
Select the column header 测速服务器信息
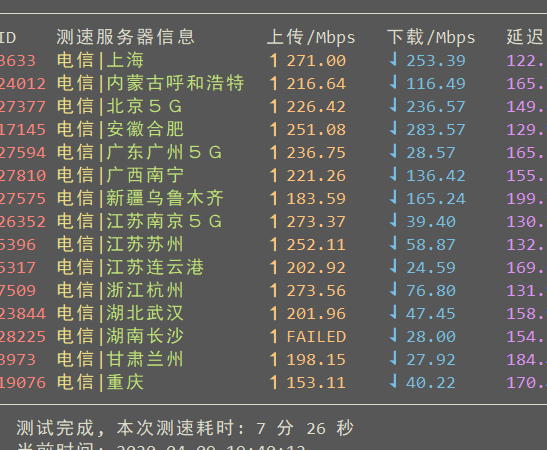point(125,37)
